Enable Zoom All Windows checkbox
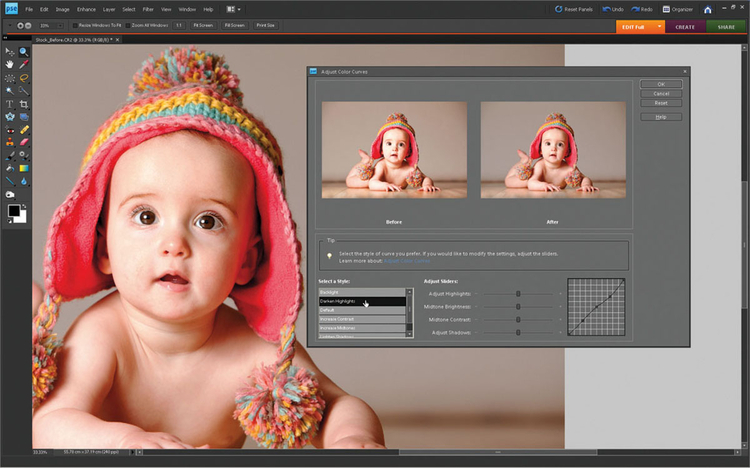This screenshot has width=750, height=468. [x=128, y=25]
